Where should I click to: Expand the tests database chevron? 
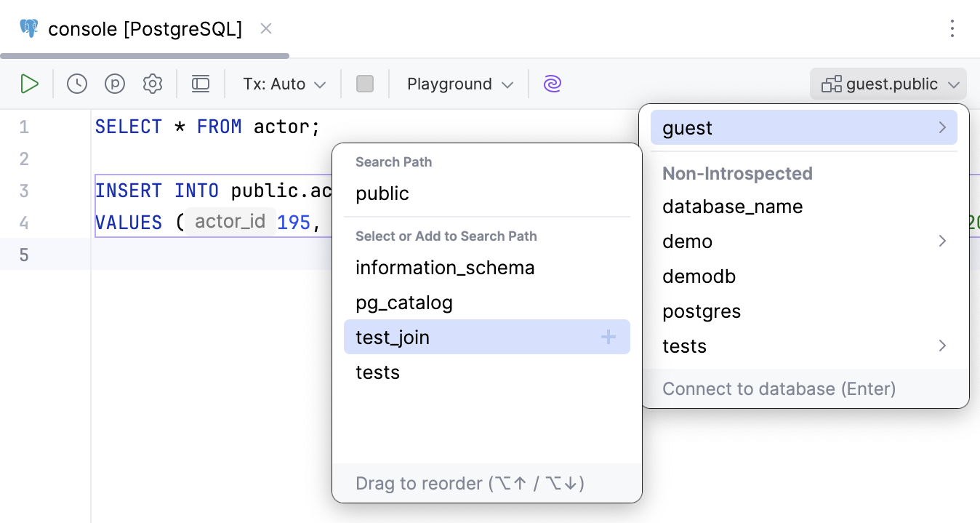[942, 346]
